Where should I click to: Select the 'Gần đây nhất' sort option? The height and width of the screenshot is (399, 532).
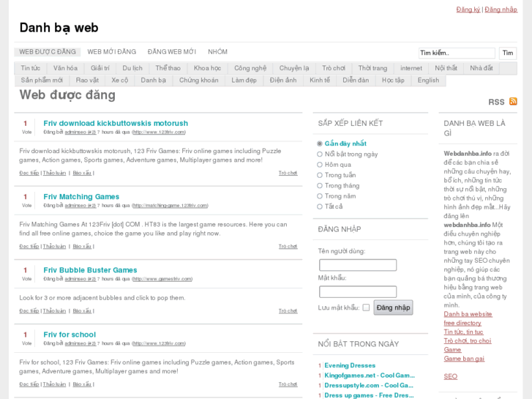pos(319,143)
